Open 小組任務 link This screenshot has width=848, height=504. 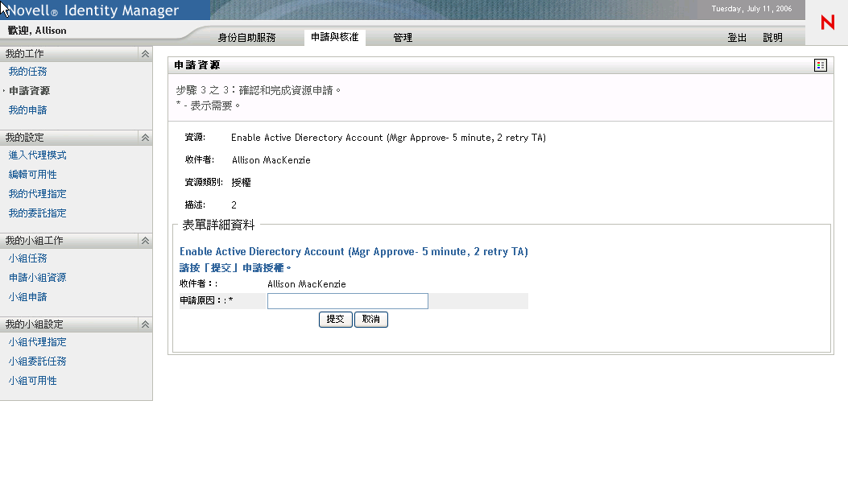27,258
